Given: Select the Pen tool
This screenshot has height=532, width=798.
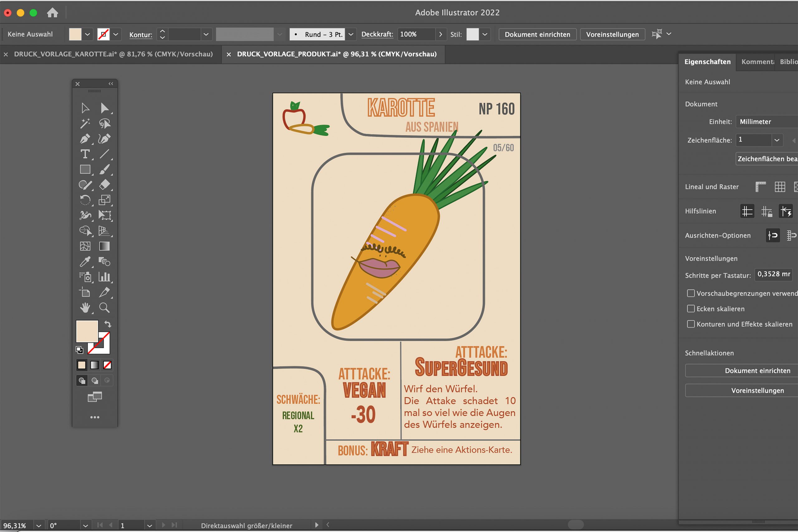Looking at the screenshot, I should 85,139.
